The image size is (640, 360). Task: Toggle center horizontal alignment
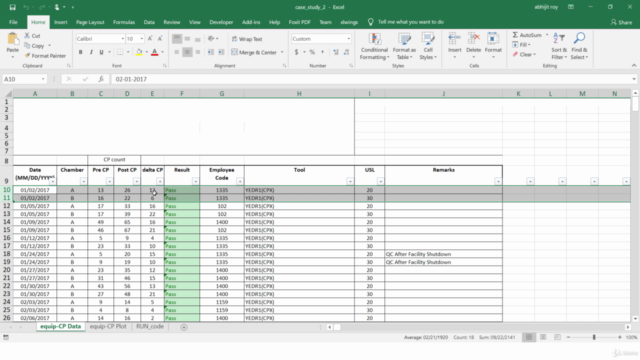tap(187, 52)
